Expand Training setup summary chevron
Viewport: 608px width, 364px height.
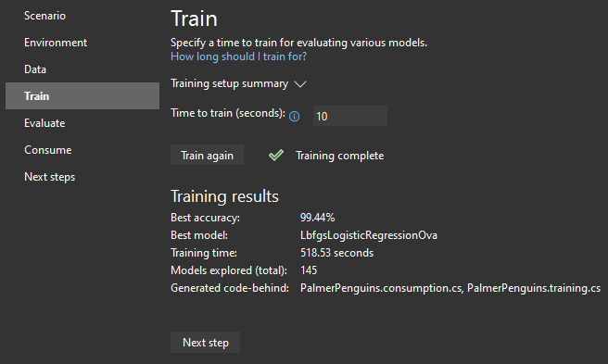300,84
